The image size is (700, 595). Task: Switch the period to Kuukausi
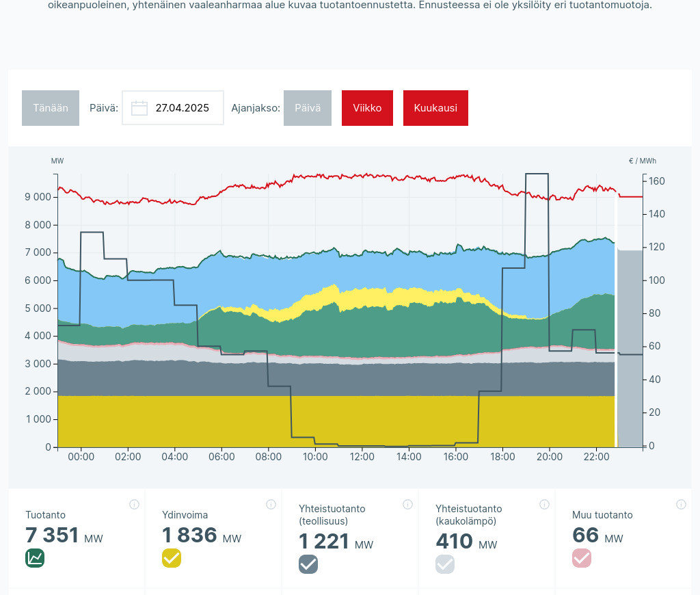click(435, 108)
